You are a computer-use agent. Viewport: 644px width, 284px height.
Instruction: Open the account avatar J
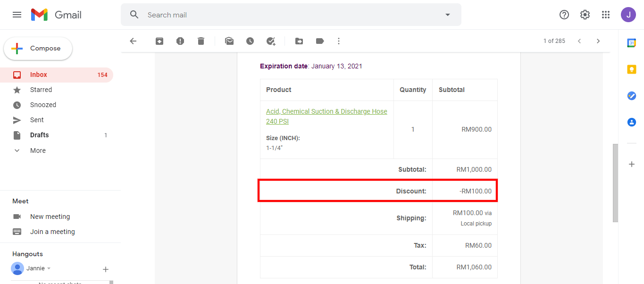(x=628, y=15)
